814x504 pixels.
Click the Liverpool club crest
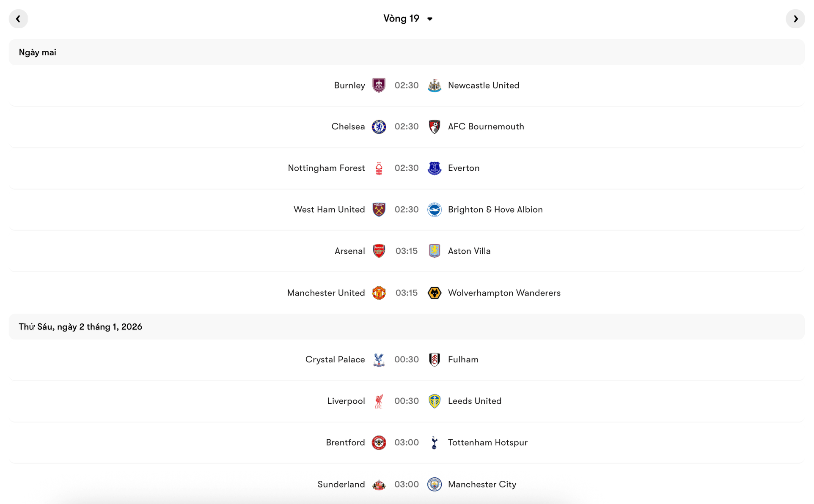click(379, 401)
